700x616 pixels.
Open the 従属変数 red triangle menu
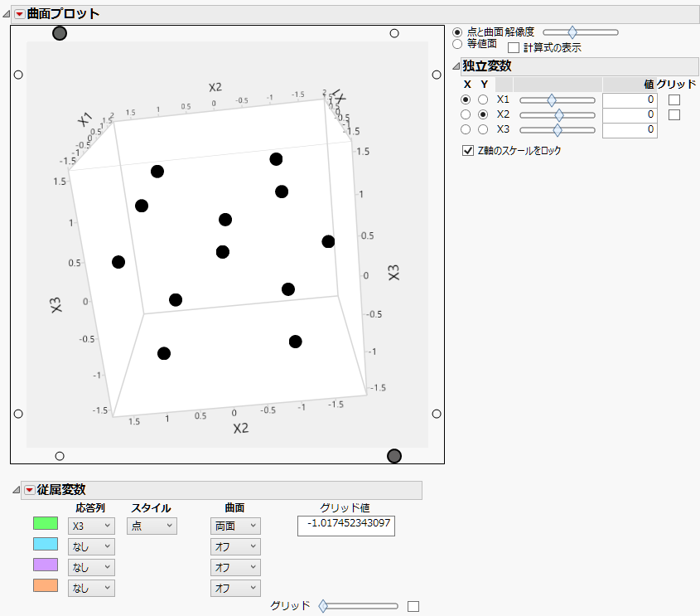pyautogui.click(x=30, y=490)
